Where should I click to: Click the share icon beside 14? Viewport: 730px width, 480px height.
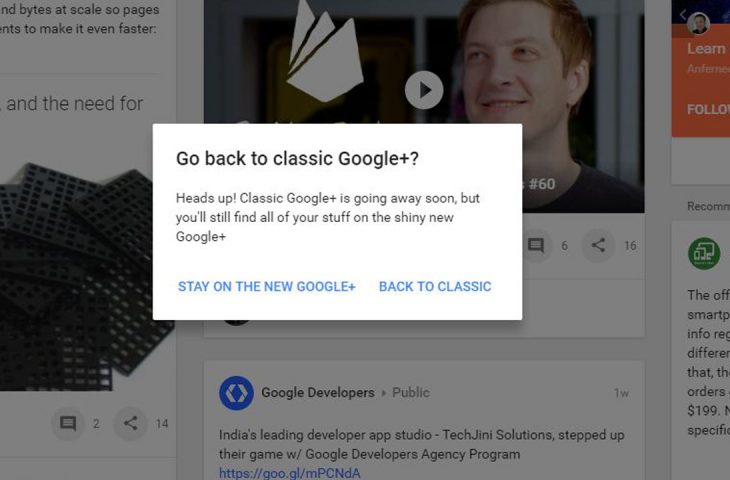point(130,423)
